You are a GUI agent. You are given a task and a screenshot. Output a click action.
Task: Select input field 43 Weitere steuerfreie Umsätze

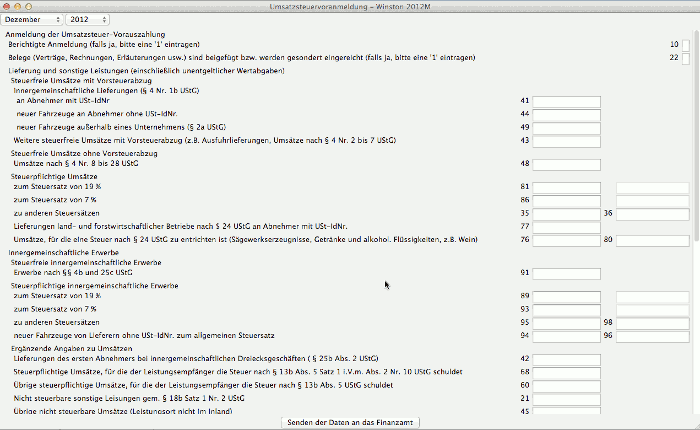[567, 141]
